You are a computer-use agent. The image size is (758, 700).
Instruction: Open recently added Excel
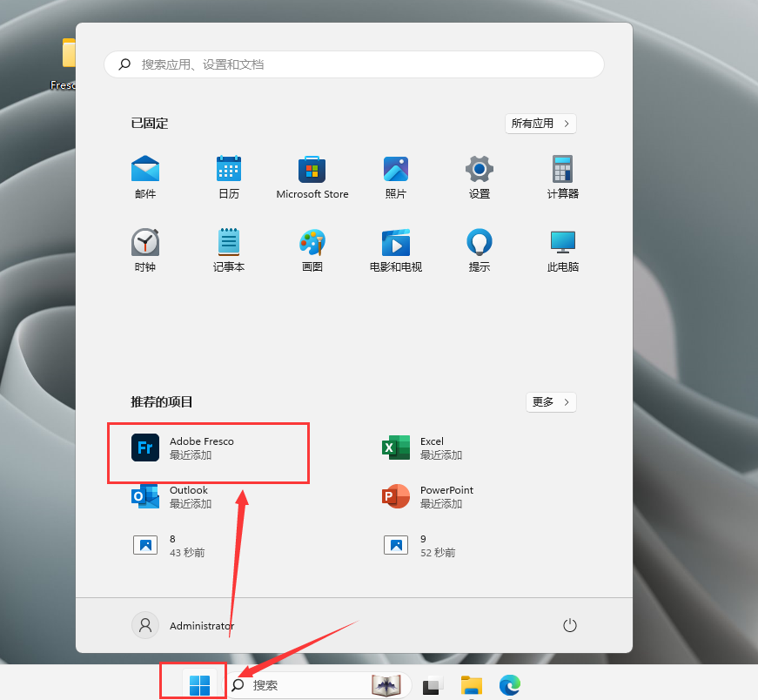point(432,448)
